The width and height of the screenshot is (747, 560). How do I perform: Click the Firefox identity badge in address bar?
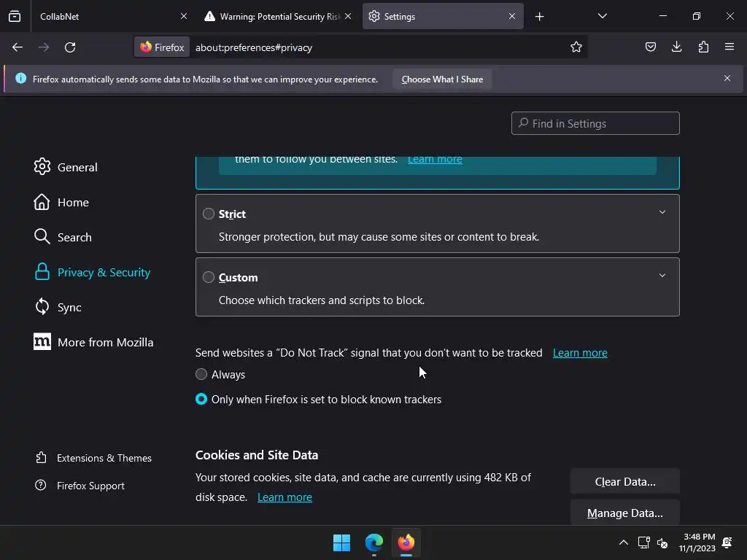pyautogui.click(x=162, y=47)
